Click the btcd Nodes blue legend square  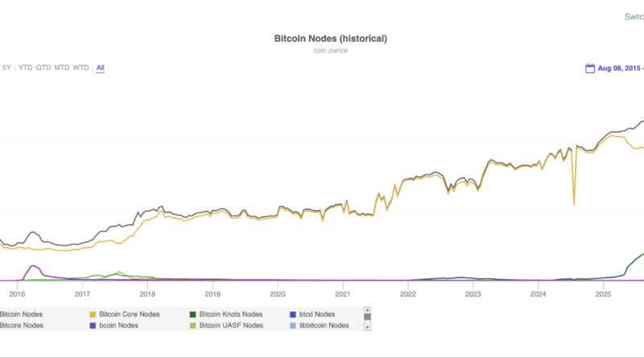pyautogui.click(x=293, y=314)
